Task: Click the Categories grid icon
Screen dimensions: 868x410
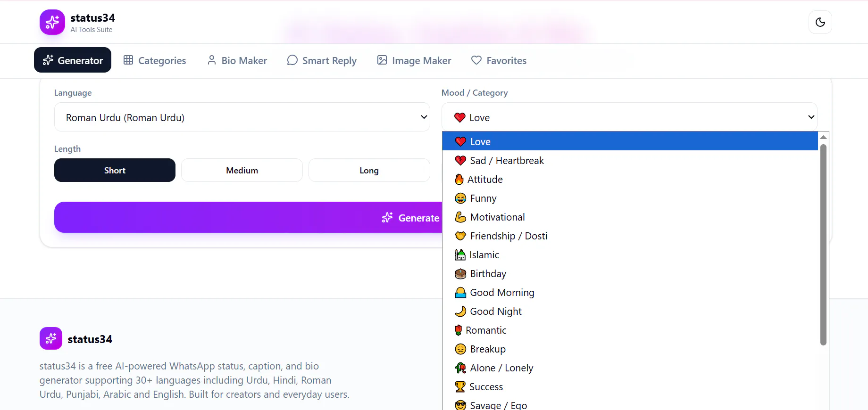Action: (x=128, y=60)
